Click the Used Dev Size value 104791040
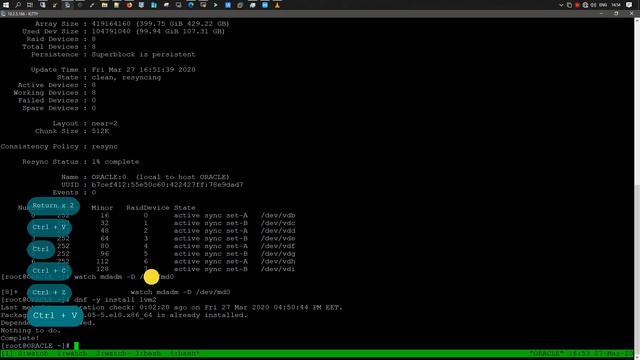 click(x=111, y=31)
